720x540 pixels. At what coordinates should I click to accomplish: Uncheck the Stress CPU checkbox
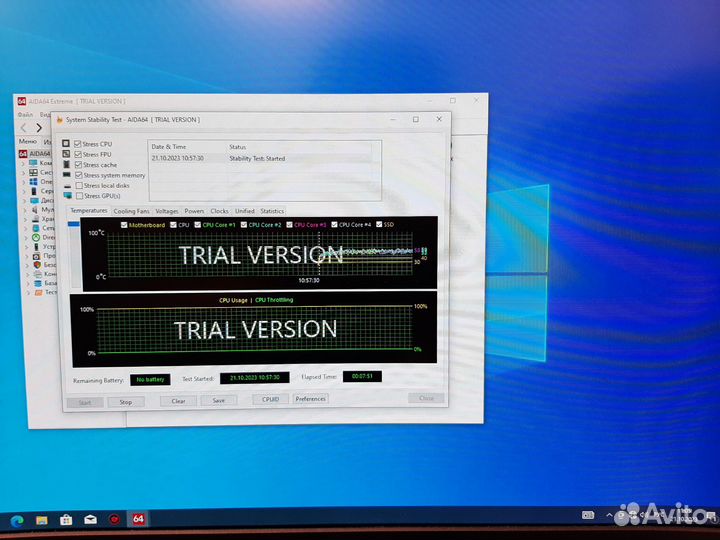(78, 144)
